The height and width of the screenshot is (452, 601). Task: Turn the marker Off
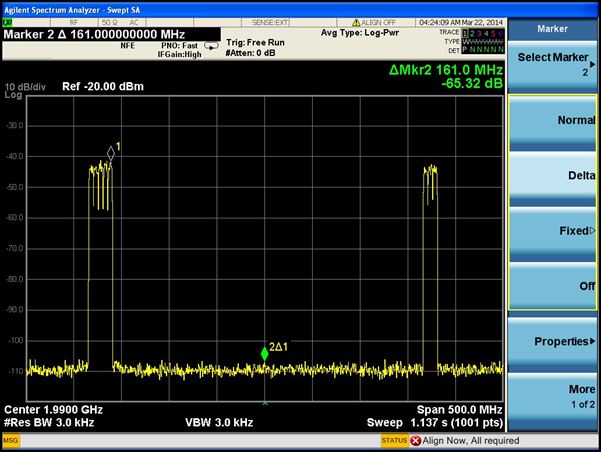(553, 286)
